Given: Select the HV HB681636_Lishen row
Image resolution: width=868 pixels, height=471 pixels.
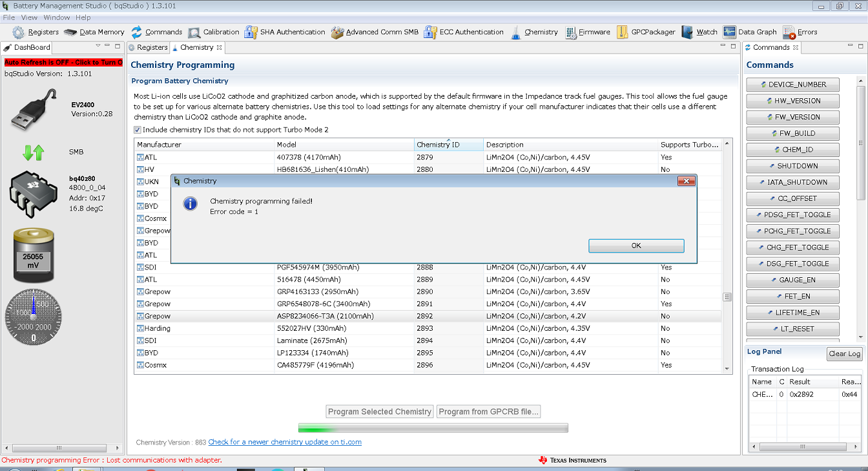Looking at the screenshot, I should pos(428,169).
